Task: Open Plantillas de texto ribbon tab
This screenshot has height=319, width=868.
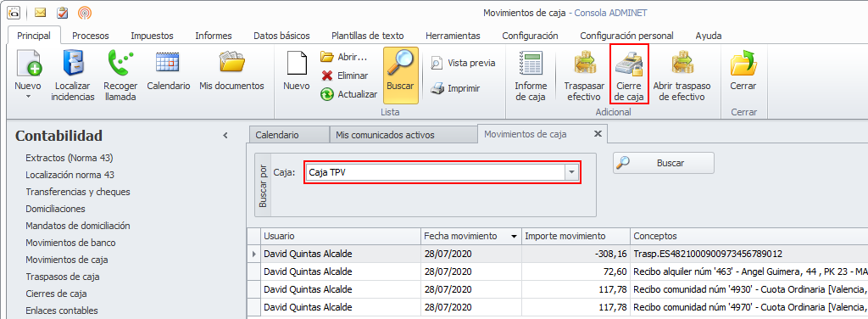Action: click(x=368, y=36)
